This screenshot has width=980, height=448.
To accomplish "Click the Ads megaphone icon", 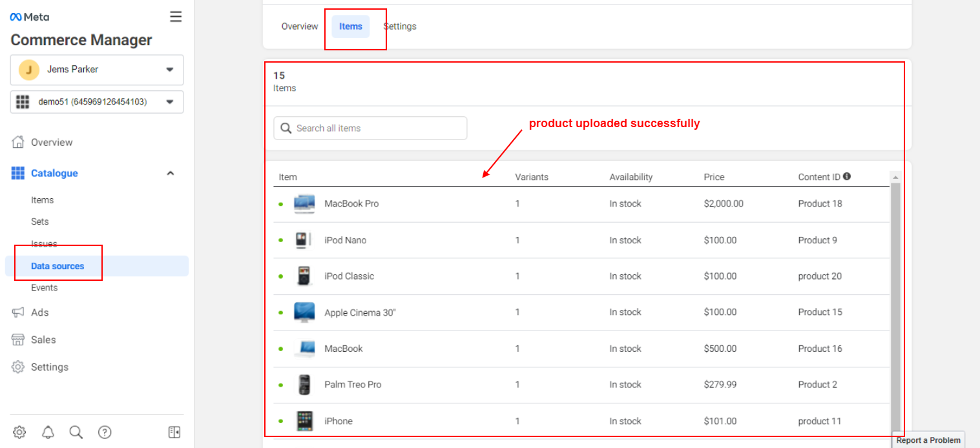I will [18, 312].
